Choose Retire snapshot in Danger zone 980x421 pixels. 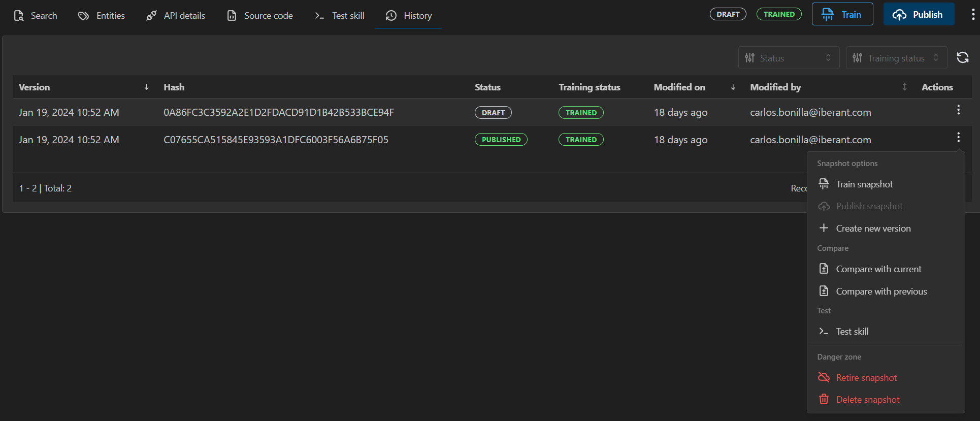click(886, 378)
